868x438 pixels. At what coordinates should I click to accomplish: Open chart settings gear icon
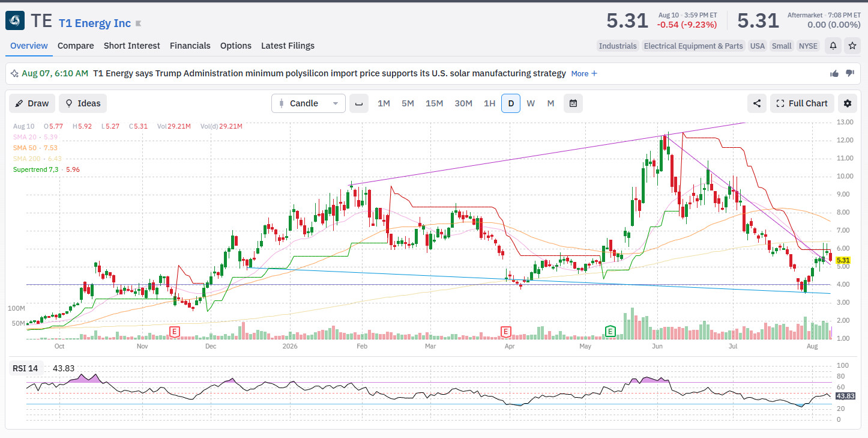point(848,103)
